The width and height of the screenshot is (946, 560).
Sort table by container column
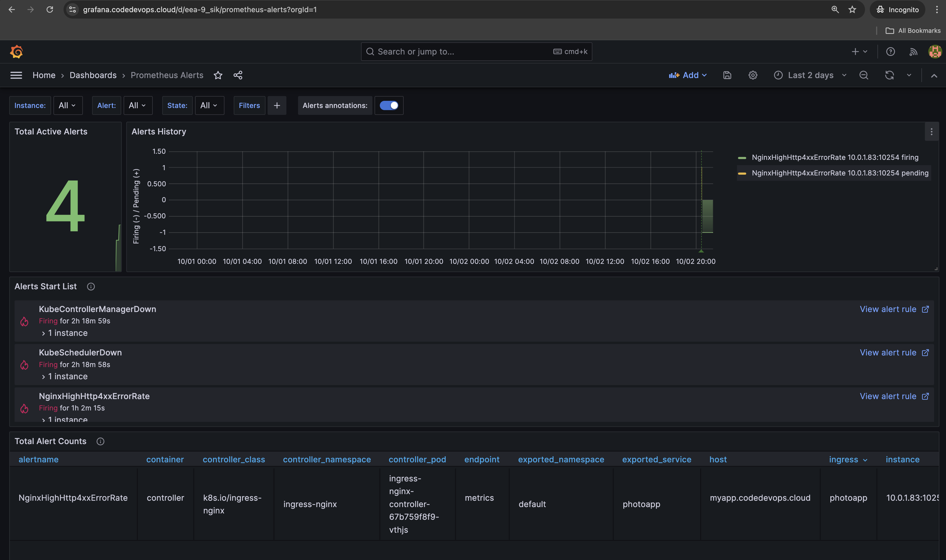tap(165, 460)
